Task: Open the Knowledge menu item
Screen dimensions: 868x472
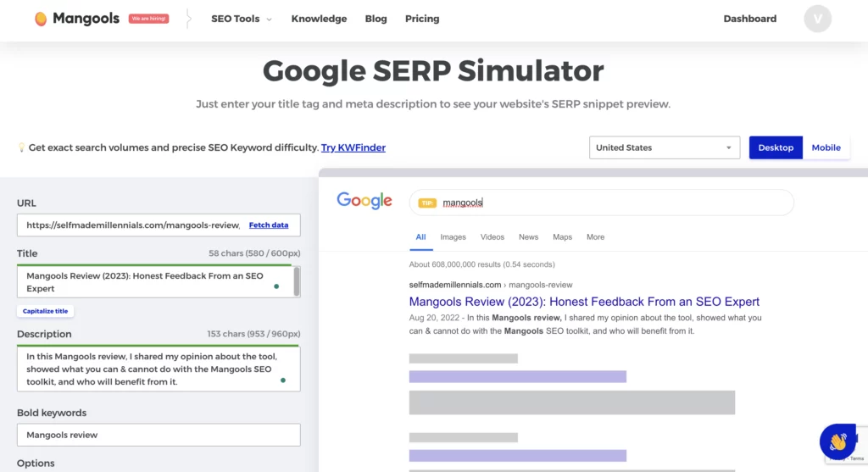Action: click(319, 19)
